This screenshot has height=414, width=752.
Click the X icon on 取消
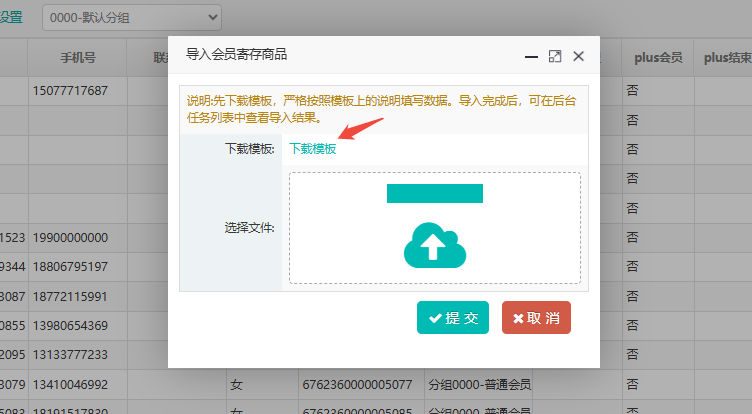click(x=518, y=318)
